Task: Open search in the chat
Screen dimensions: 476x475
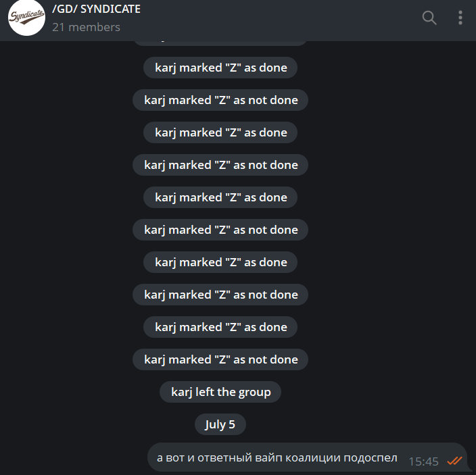Action: (x=429, y=18)
